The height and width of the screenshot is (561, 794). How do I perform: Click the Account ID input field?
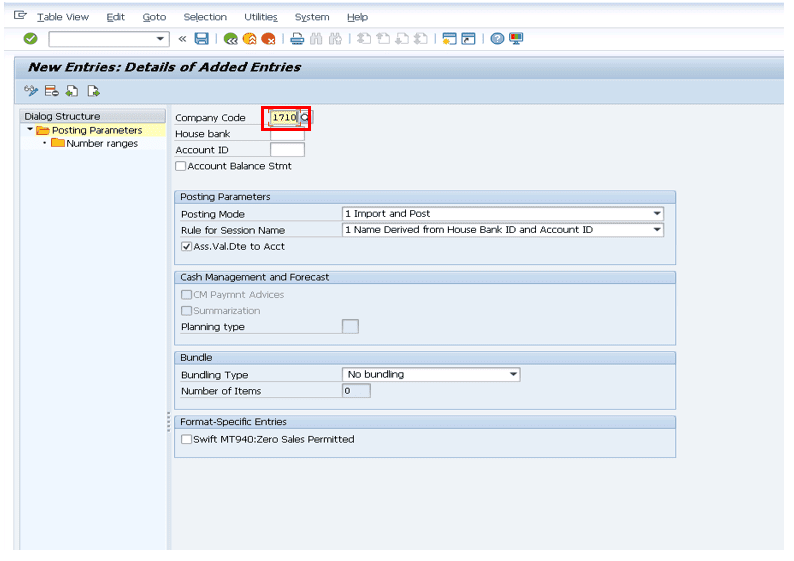point(287,150)
